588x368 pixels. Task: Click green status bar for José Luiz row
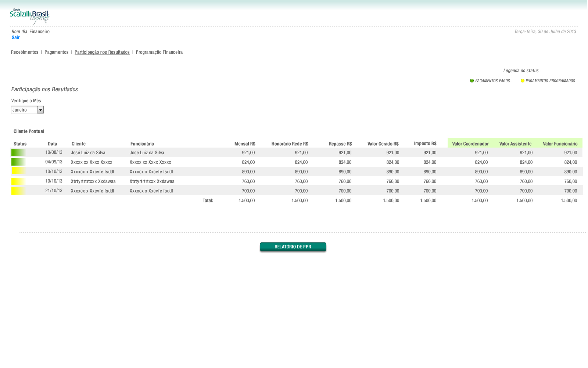(x=18, y=152)
